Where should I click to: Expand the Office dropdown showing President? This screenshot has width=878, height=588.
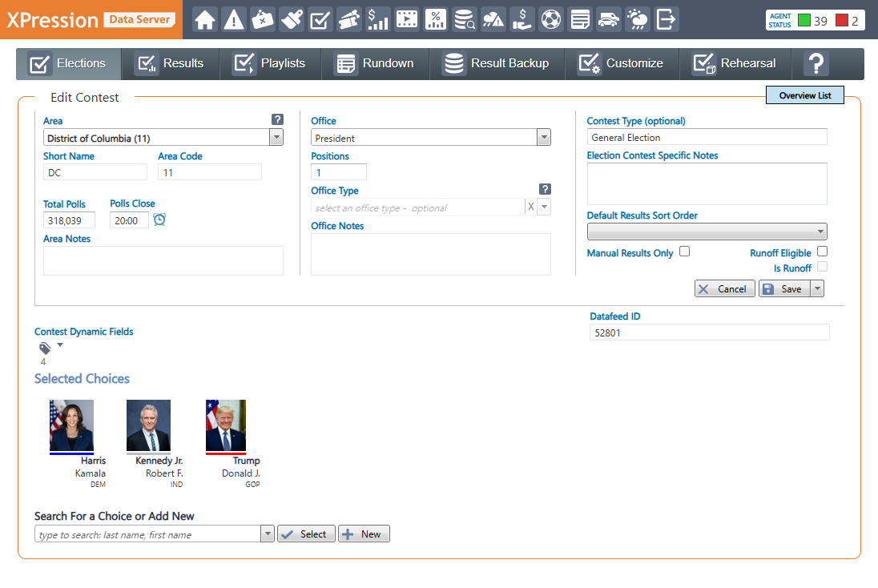tap(544, 138)
